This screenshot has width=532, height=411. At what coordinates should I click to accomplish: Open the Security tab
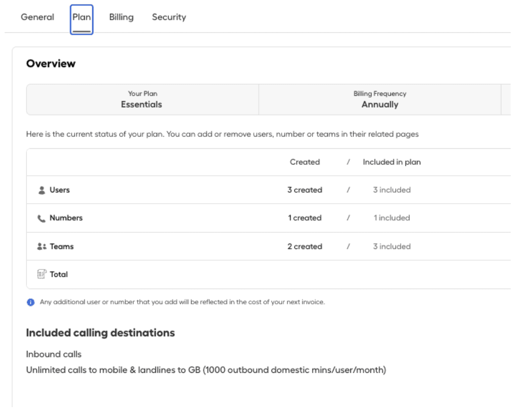point(169,17)
